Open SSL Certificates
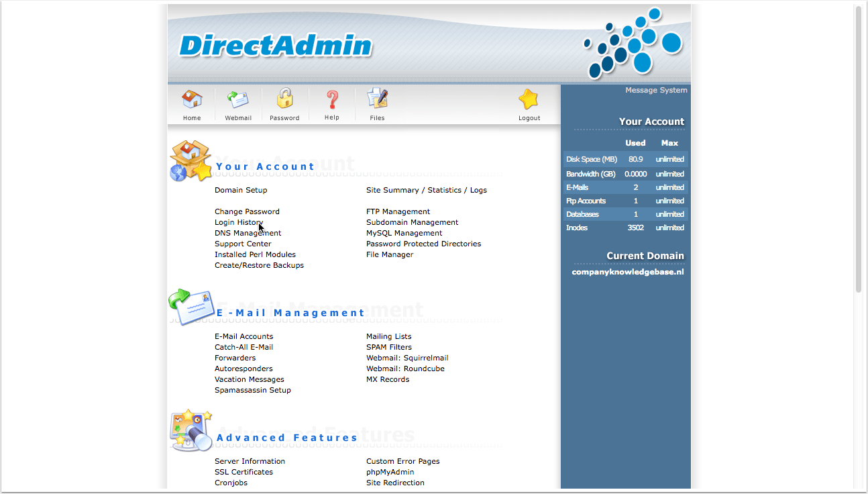Viewport: 868px width, 494px height. click(x=243, y=472)
